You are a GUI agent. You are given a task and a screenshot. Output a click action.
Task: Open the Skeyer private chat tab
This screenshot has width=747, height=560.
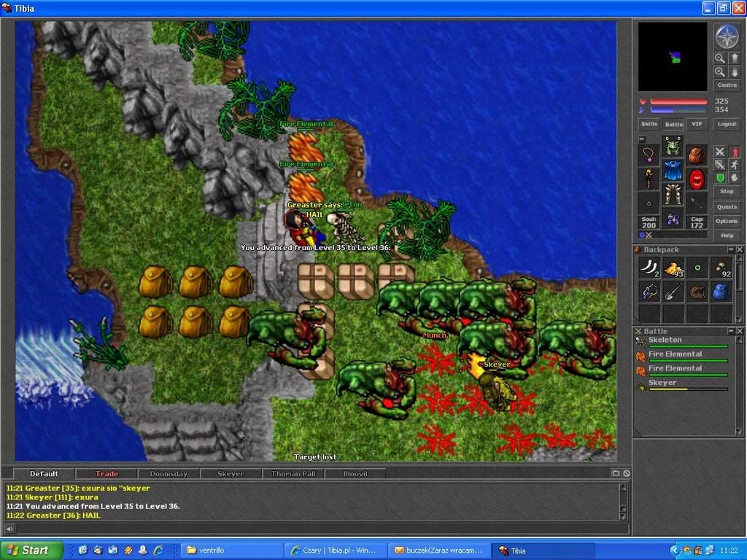pos(231,474)
